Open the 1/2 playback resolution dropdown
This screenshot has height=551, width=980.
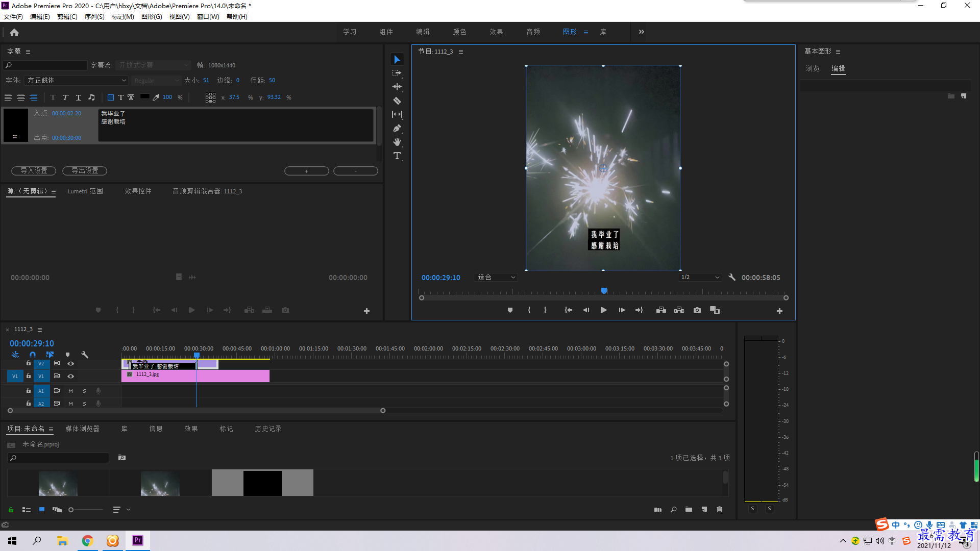coord(700,277)
